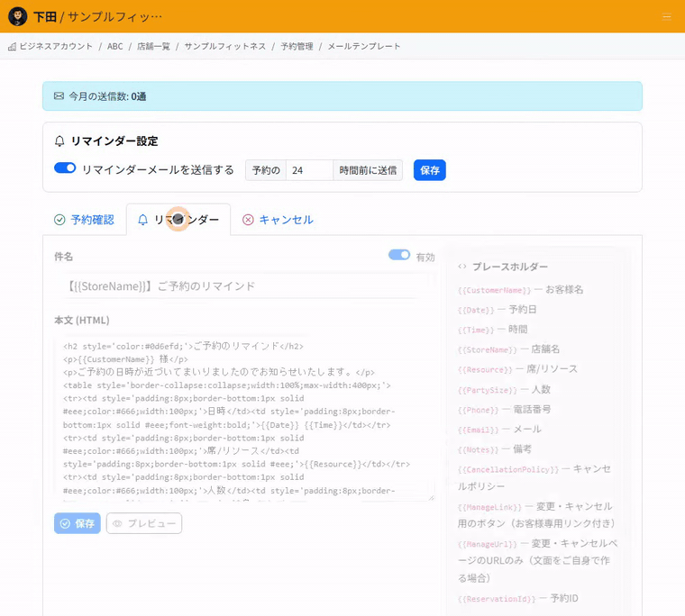Click the {{Resource}} placeholder code
Viewport: 685px width, 616px height.
point(485,370)
